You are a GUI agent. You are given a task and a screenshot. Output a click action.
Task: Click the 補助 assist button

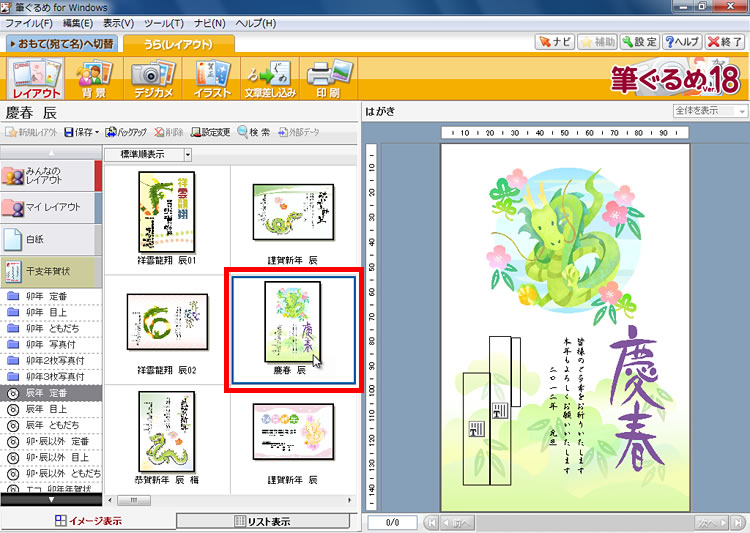click(597, 42)
